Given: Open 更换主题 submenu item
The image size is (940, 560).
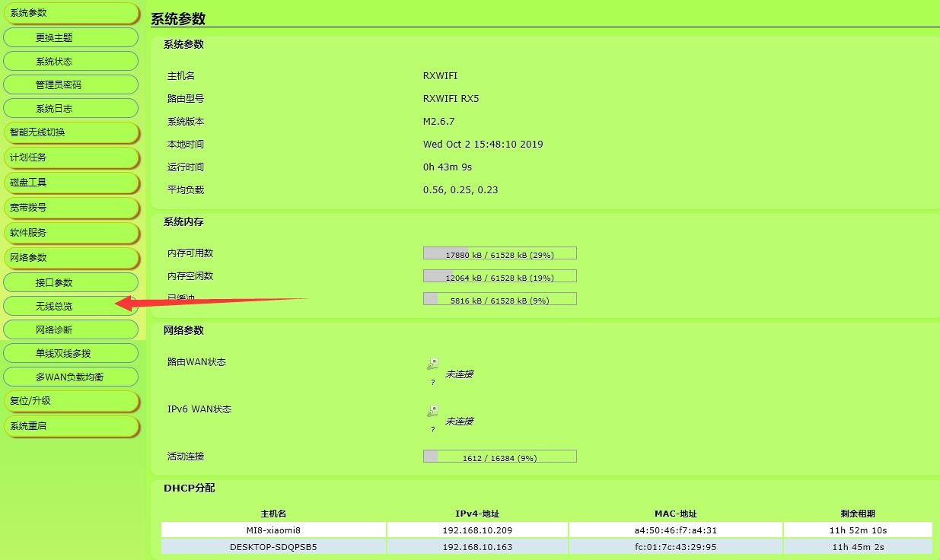Looking at the screenshot, I should [x=71, y=37].
